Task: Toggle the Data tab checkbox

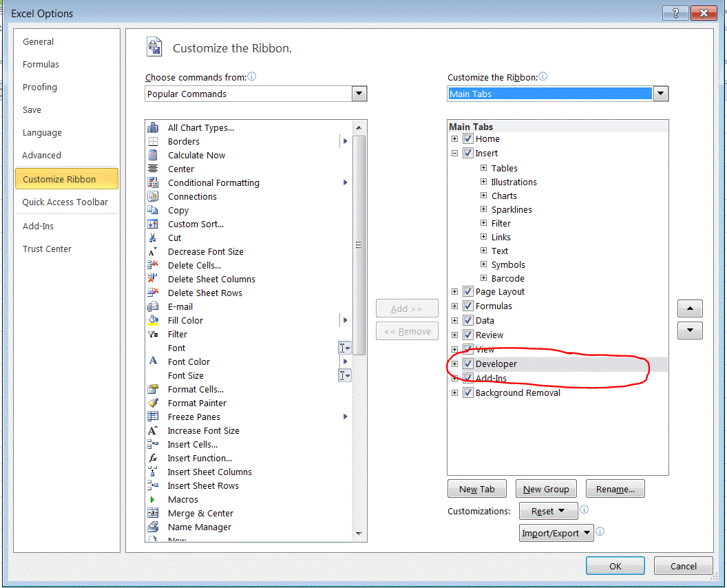Action: [468, 320]
